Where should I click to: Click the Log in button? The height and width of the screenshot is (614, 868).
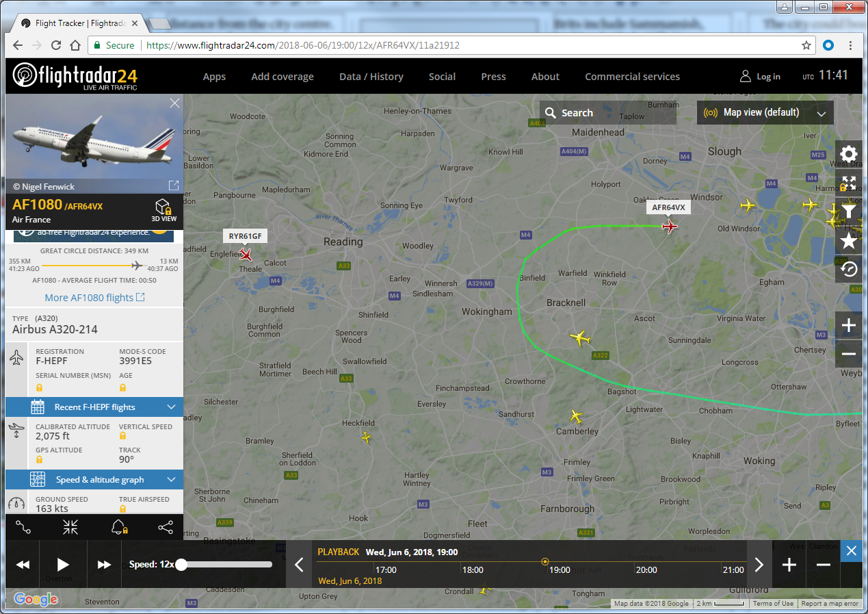tap(760, 77)
